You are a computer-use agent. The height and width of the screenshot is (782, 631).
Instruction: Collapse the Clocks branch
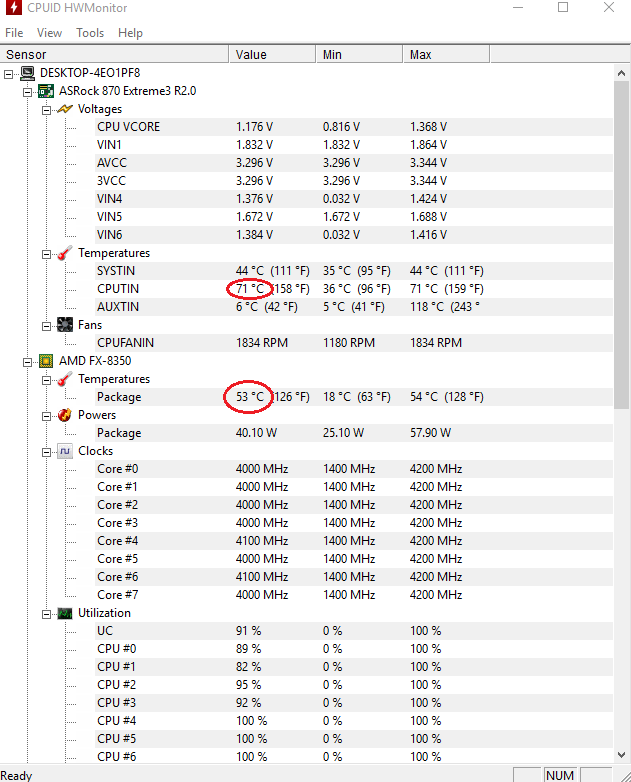coord(46,452)
